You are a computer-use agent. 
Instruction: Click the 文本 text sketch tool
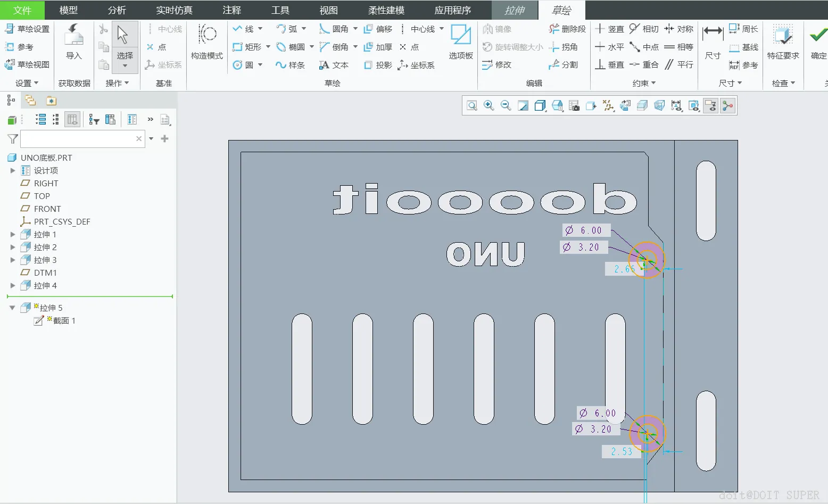(x=334, y=65)
